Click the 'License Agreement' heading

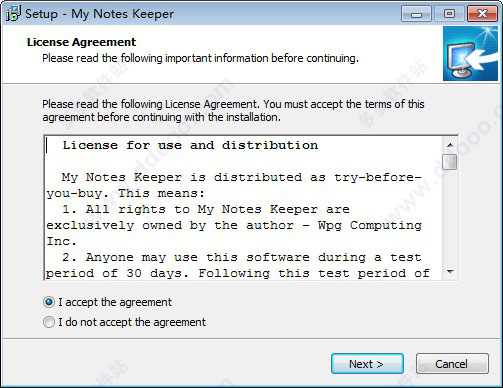coord(81,42)
